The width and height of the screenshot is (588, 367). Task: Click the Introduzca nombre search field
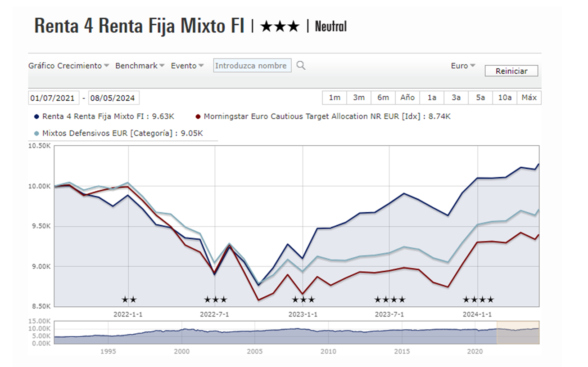[x=252, y=66]
